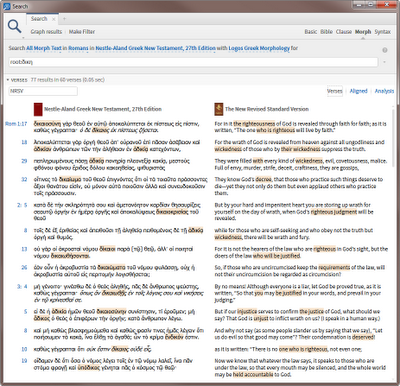Click Graph results

click(x=46, y=32)
